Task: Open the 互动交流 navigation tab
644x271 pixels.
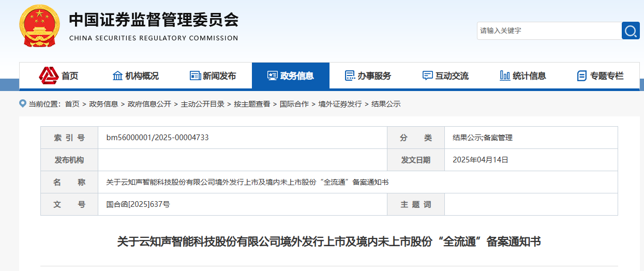Action: pyautogui.click(x=446, y=76)
